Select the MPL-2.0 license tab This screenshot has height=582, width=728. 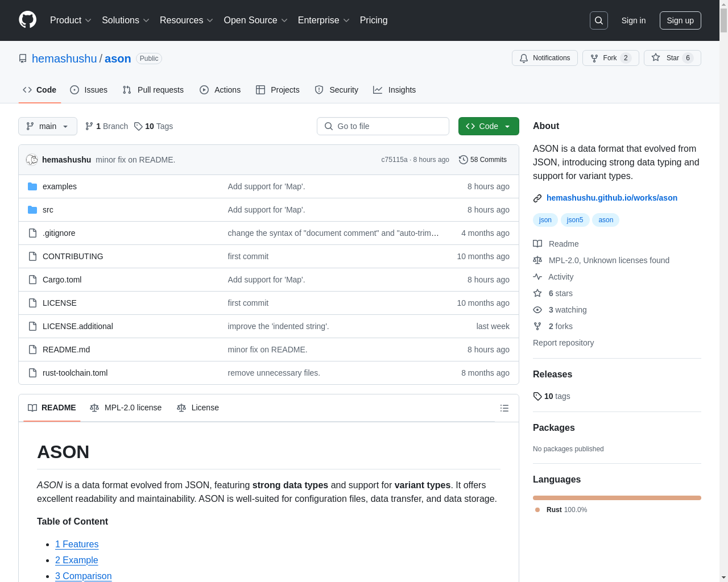(x=126, y=408)
